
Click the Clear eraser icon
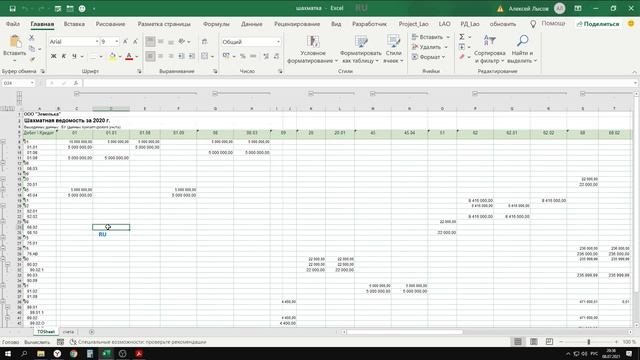click(462, 57)
